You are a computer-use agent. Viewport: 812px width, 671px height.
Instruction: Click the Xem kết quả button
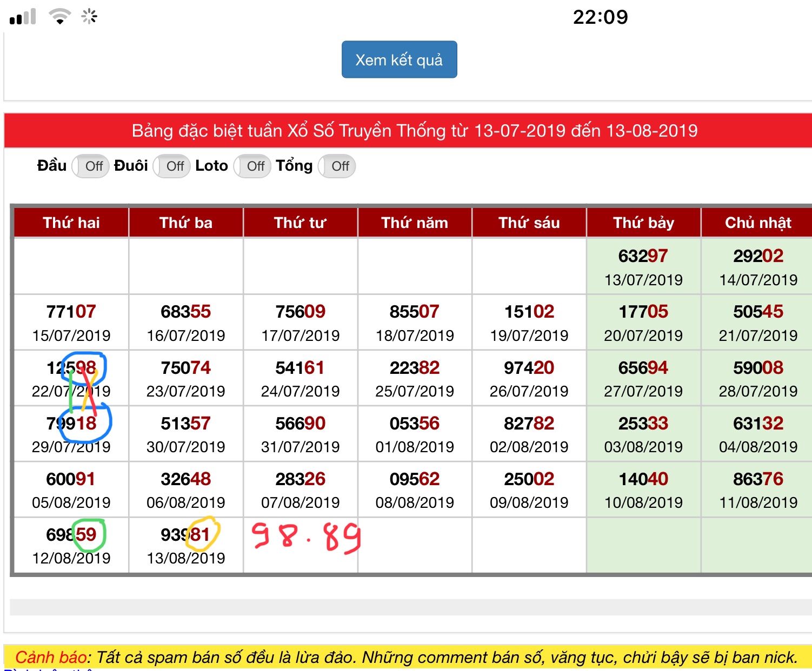point(399,59)
